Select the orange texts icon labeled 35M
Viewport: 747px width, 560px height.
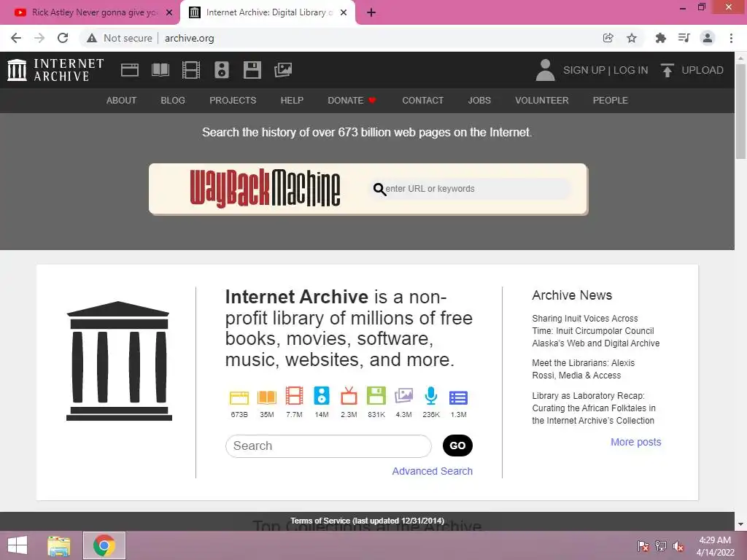pyautogui.click(x=267, y=397)
